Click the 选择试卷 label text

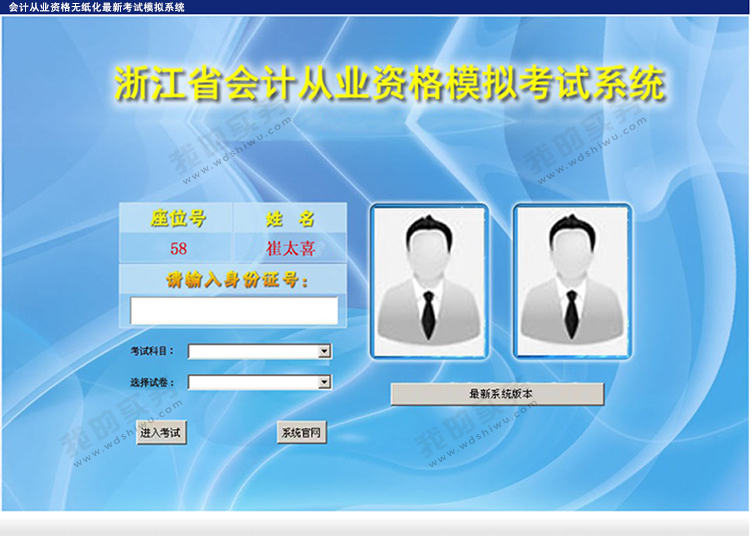152,382
